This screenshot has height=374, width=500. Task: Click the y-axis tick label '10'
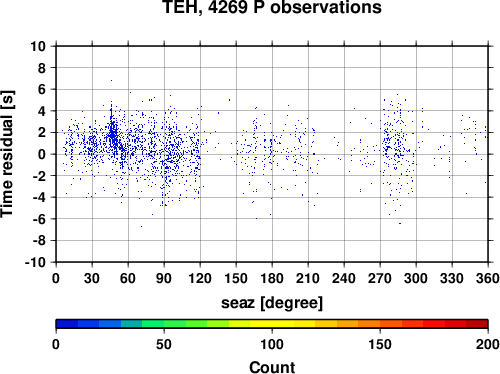(x=38, y=46)
